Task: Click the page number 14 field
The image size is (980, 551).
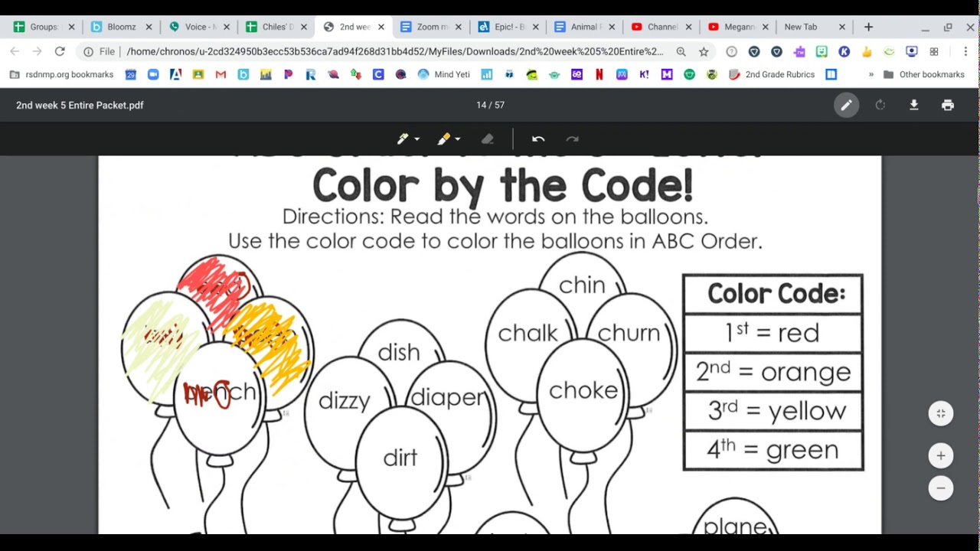Action: 481,105
